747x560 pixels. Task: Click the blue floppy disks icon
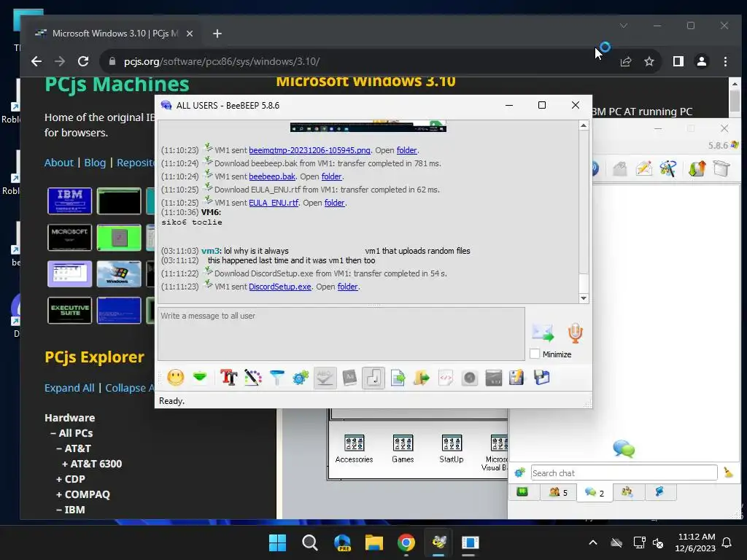click(x=542, y=378)
